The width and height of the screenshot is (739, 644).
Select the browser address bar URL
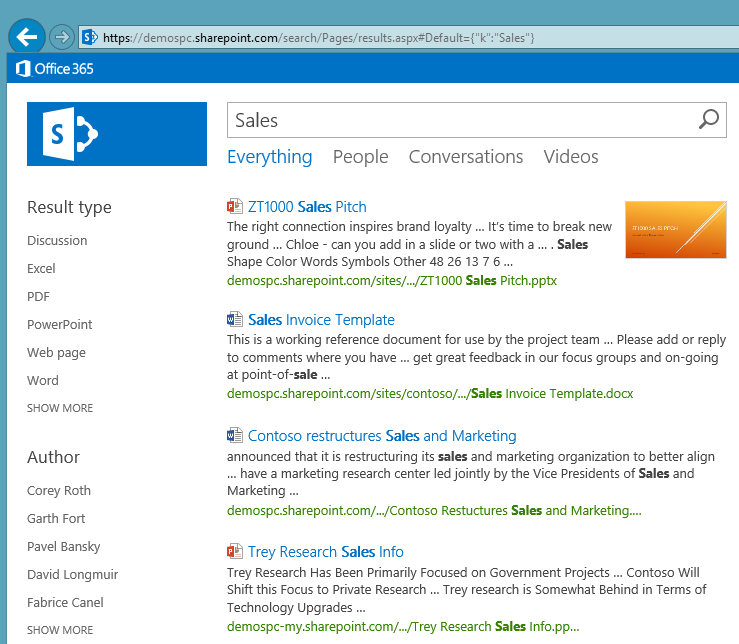(319, 38)
